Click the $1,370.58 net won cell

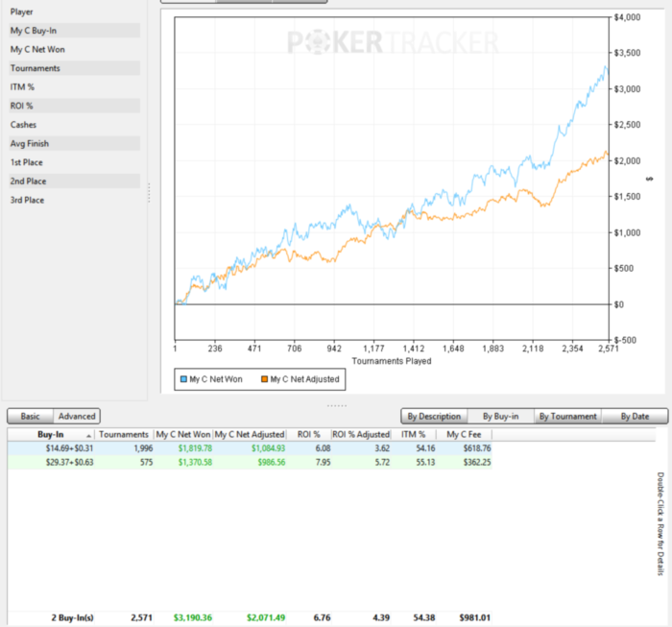(x=195, y=463)
